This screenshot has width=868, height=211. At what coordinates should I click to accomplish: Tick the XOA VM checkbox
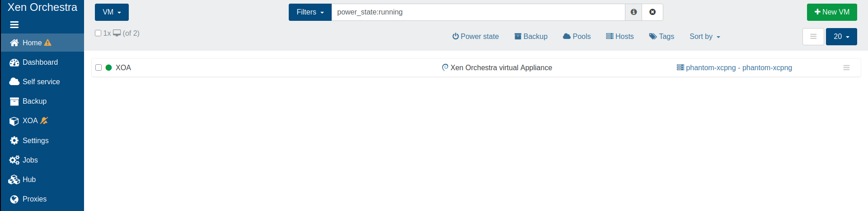pos(99,67)
